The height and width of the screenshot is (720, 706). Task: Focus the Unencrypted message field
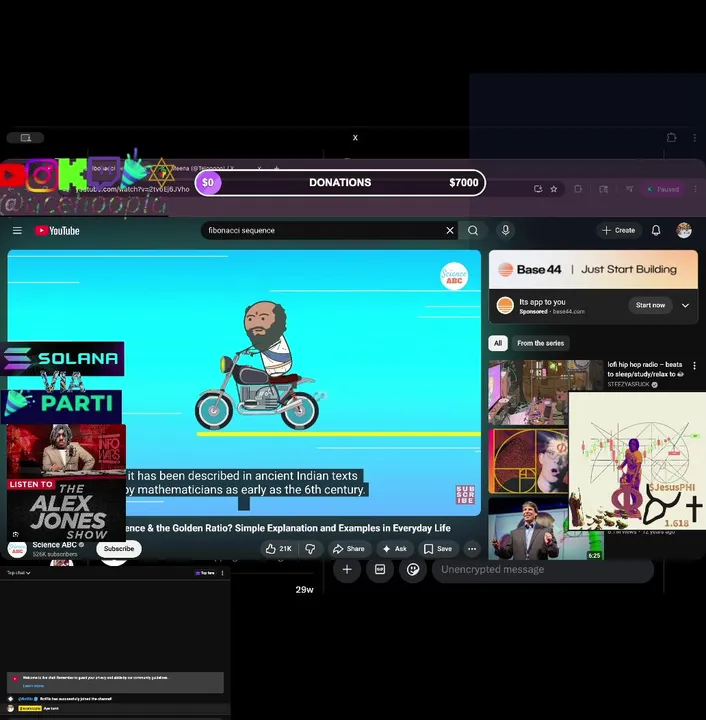[543, 569]
